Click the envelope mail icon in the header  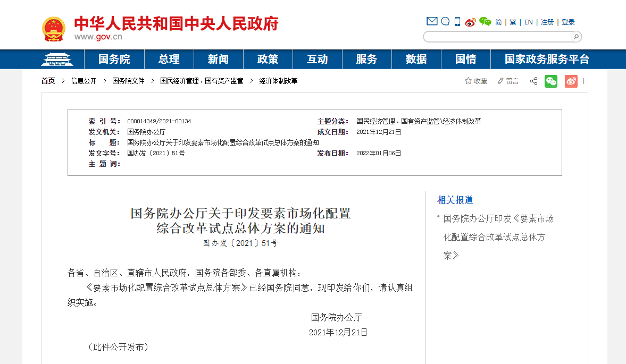click(x=432, y=21)
